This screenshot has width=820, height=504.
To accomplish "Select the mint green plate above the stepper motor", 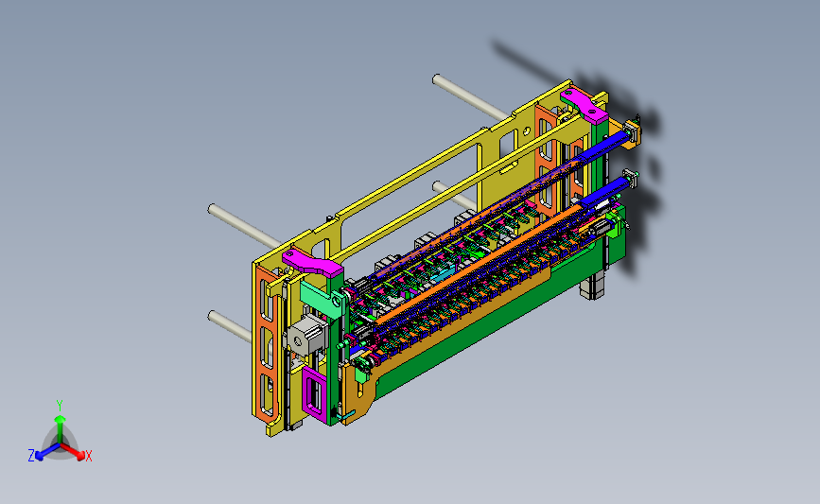I will point(323,299).
